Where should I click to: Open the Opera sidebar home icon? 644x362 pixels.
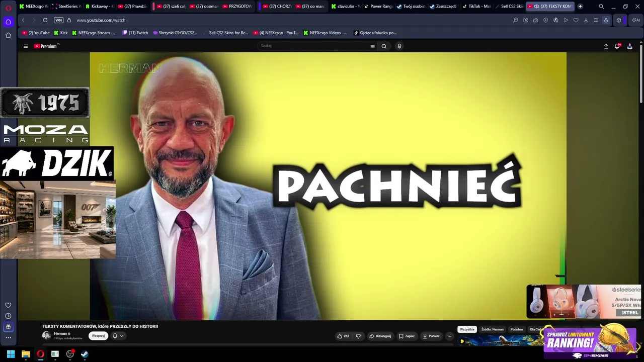click(8, 22)
